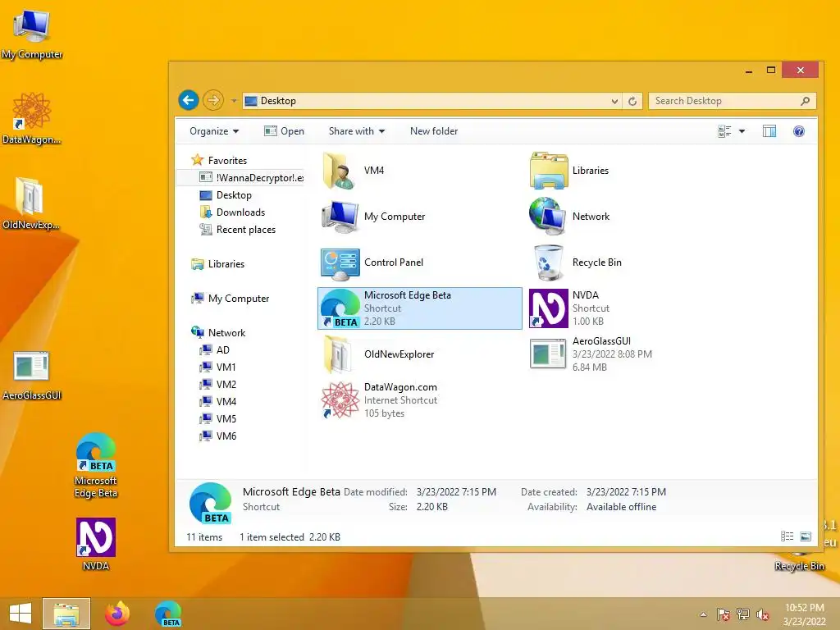
Task: Click the search magnifier icon
Action: point(805,101)
